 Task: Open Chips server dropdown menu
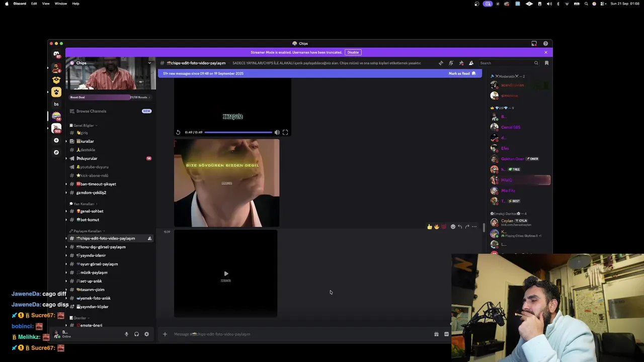tap(149, 63)
